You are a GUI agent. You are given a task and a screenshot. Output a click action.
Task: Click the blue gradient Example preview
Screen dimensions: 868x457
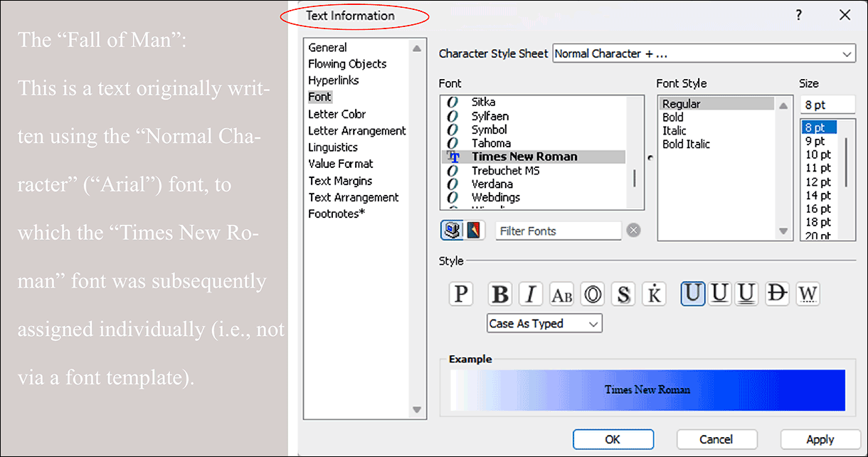pos(647,390)
